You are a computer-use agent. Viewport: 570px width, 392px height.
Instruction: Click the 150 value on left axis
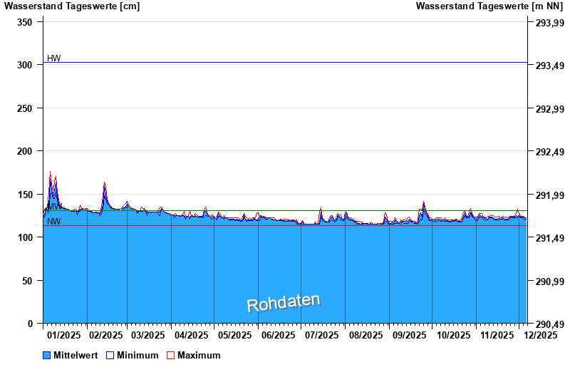click(x=25, y=195)
